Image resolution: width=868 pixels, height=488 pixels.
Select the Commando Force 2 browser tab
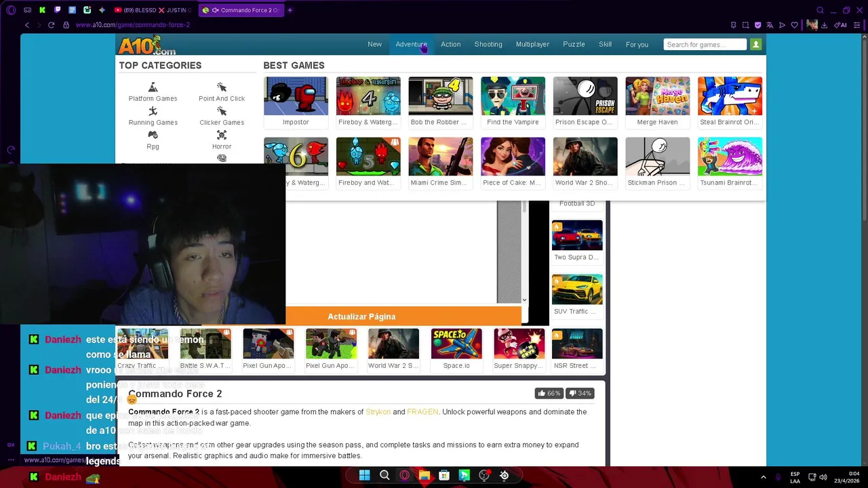241,10
